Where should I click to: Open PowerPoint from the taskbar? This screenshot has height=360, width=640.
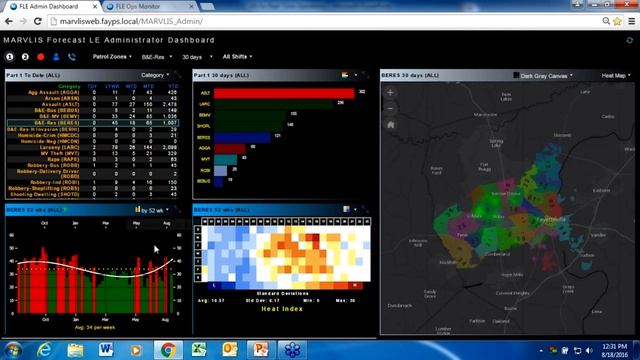(x=260, y=350)
